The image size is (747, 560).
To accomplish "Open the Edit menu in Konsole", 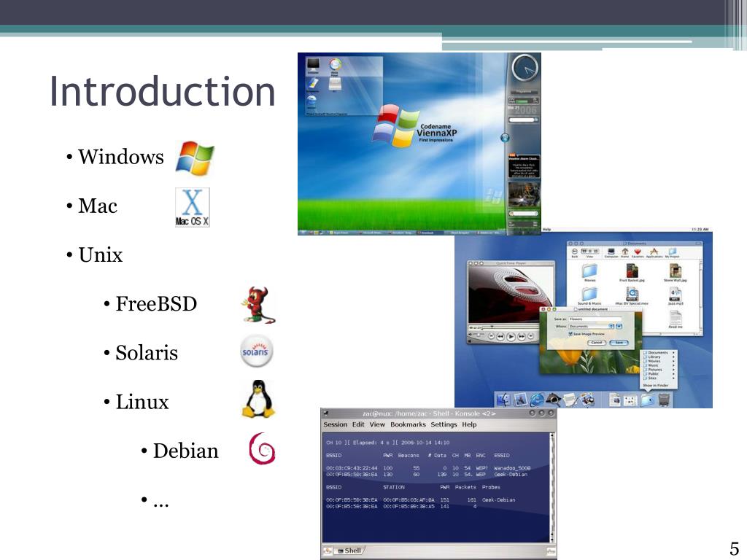I will (358, 424).
